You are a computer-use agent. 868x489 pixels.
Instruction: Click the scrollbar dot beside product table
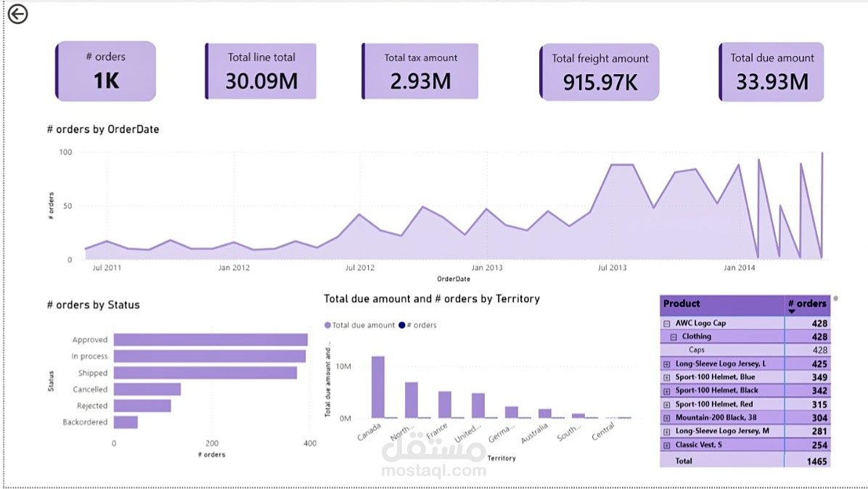point(835,299)
